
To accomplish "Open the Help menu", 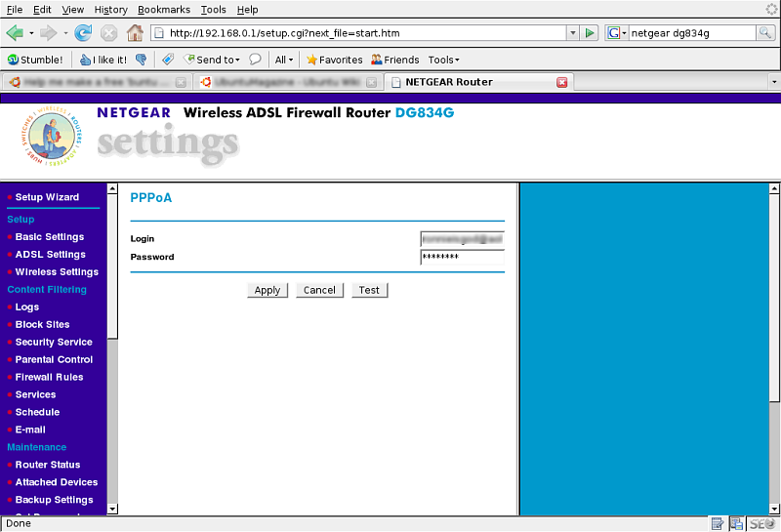I will [247, 10].
